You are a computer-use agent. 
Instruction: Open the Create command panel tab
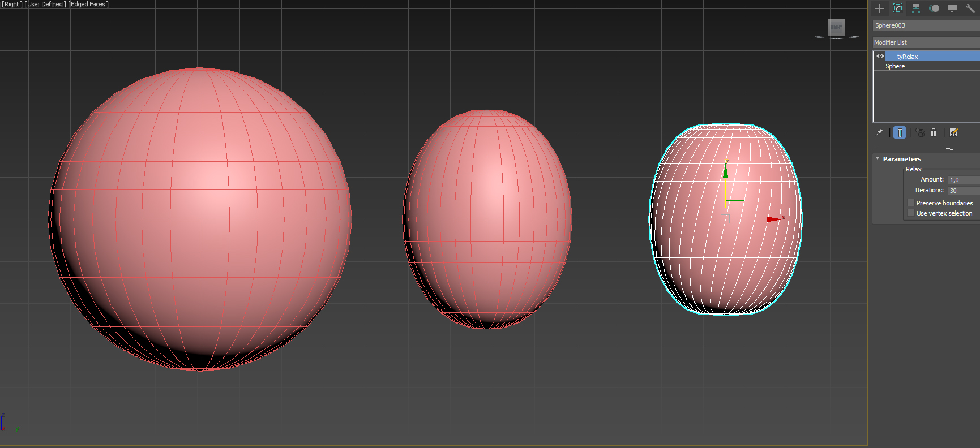(880, 8)
